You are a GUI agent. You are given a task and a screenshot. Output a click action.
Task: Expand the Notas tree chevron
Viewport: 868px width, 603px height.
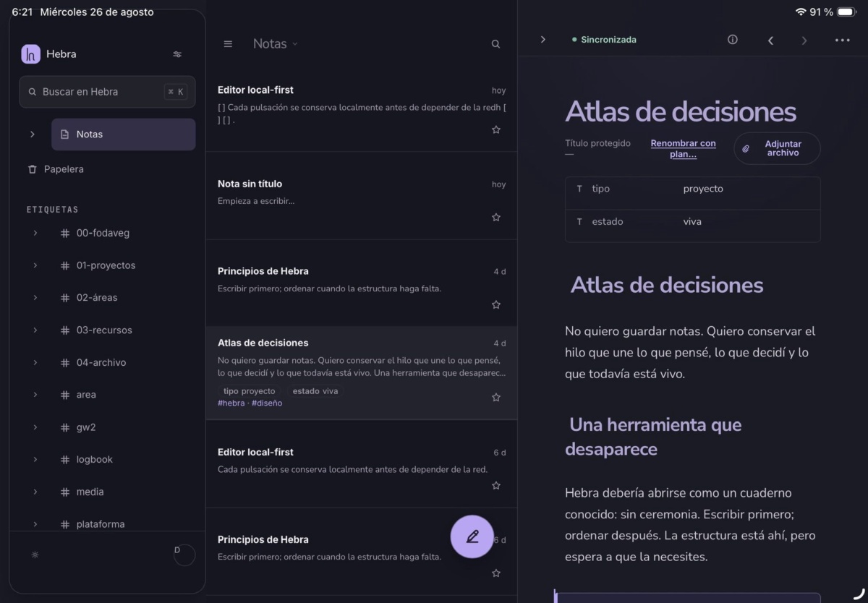pos(32,134)
